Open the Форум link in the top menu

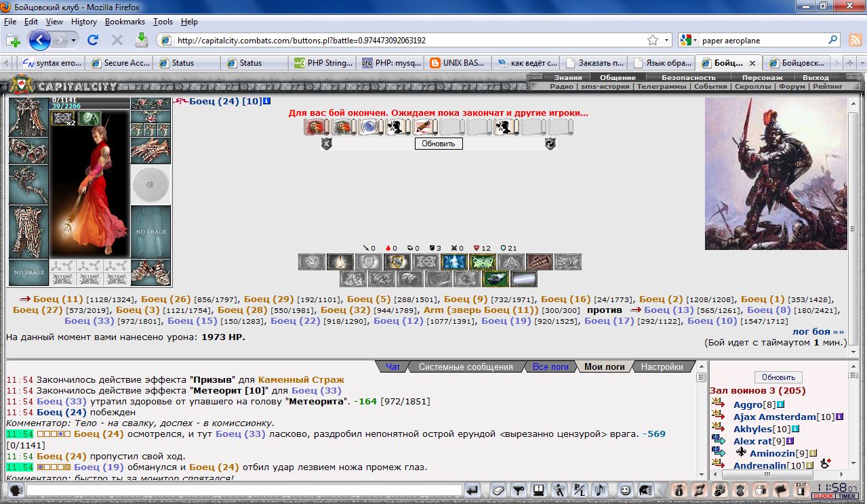tap(792, 86)
